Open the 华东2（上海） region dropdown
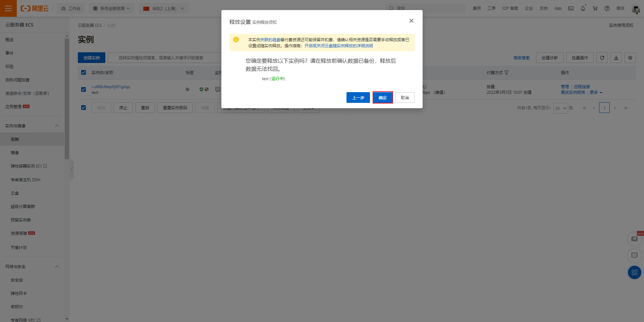 coord(164,8)
